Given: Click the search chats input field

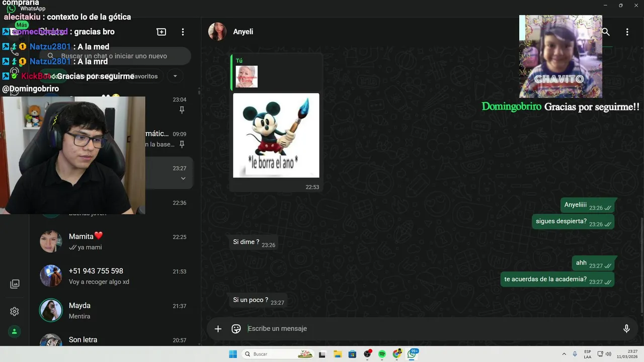Looking at the screenshot, I should click(x=115, y=56).
